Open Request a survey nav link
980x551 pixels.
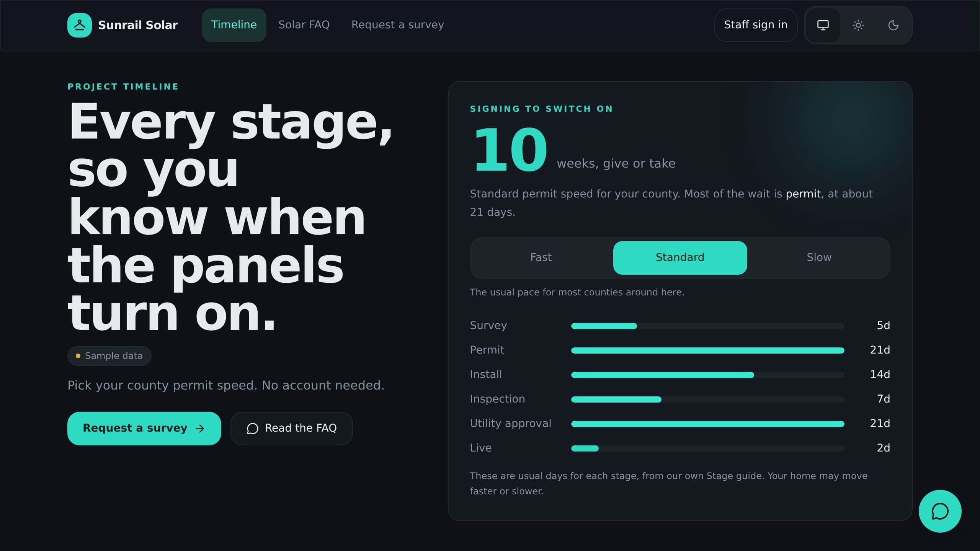tap(397, 25)
